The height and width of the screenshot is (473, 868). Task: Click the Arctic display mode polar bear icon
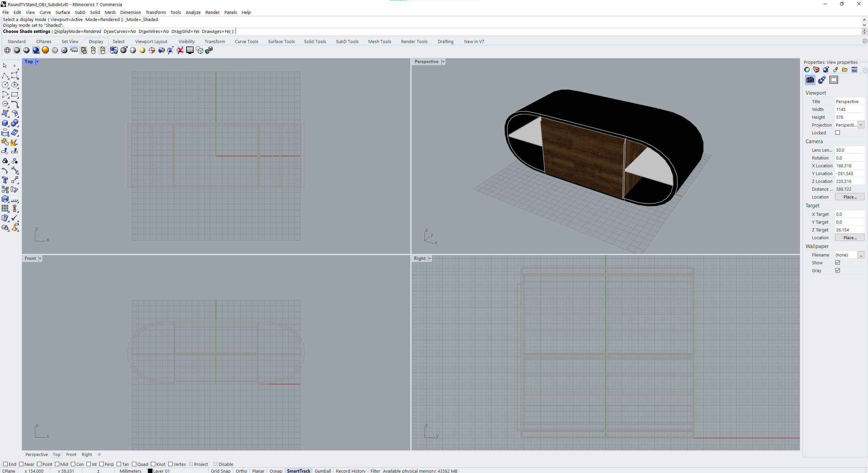tap(74, 50)
